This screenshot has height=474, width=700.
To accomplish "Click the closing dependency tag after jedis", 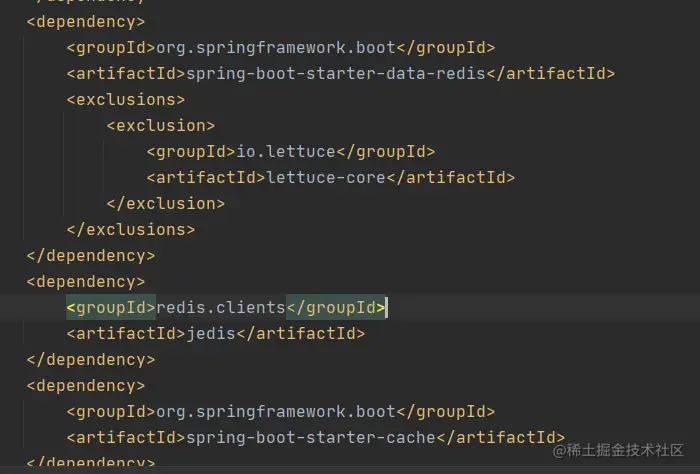I will (91, 360).
